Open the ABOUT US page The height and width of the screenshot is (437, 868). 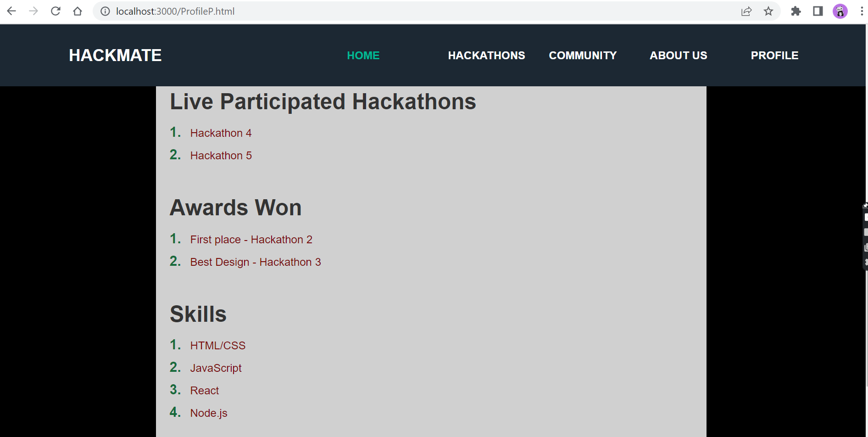point(678,55)
